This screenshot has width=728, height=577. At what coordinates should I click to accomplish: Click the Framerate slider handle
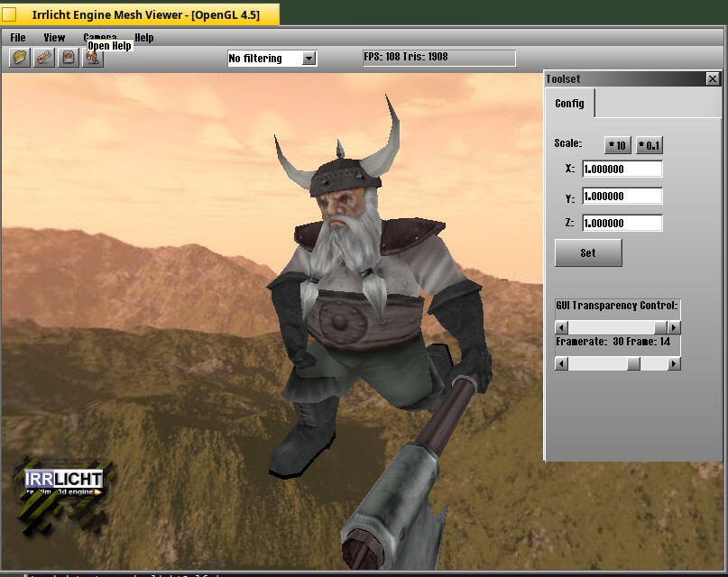(x=633, y=363)
